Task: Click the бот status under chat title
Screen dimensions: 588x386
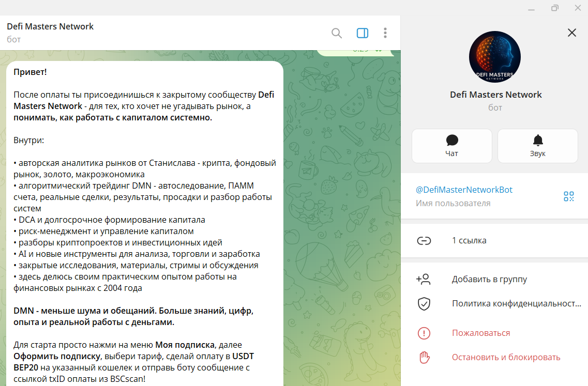Action: click(x=13, y=39)
